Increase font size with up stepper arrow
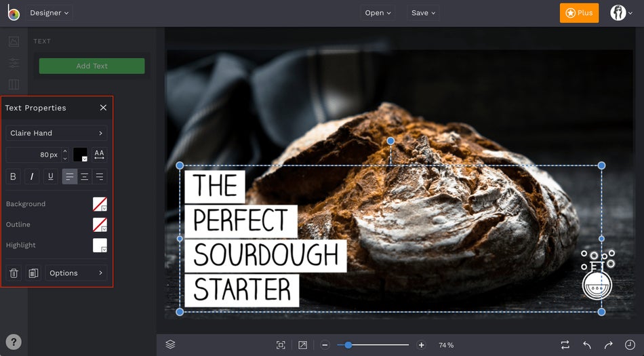This screenshot has height=356, width=644. (x=65, y=151)
